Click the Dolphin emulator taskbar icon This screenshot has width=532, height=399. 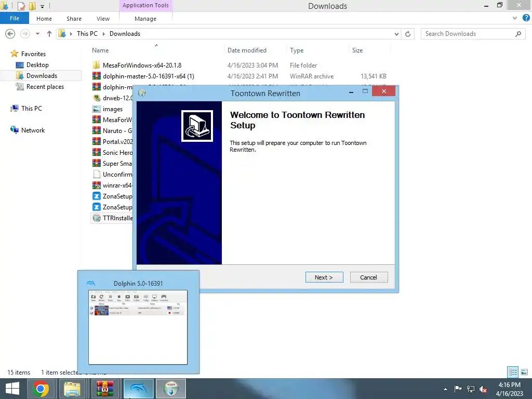point(138,389)
